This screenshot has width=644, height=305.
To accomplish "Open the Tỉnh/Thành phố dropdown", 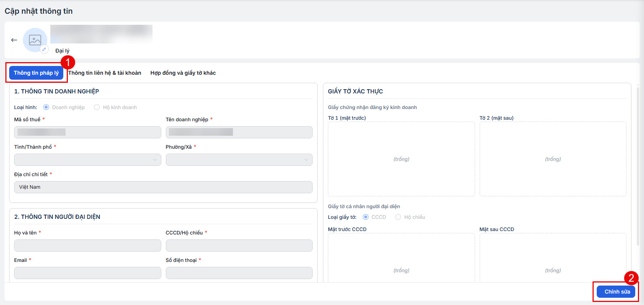I will click(x=88, y=160).
